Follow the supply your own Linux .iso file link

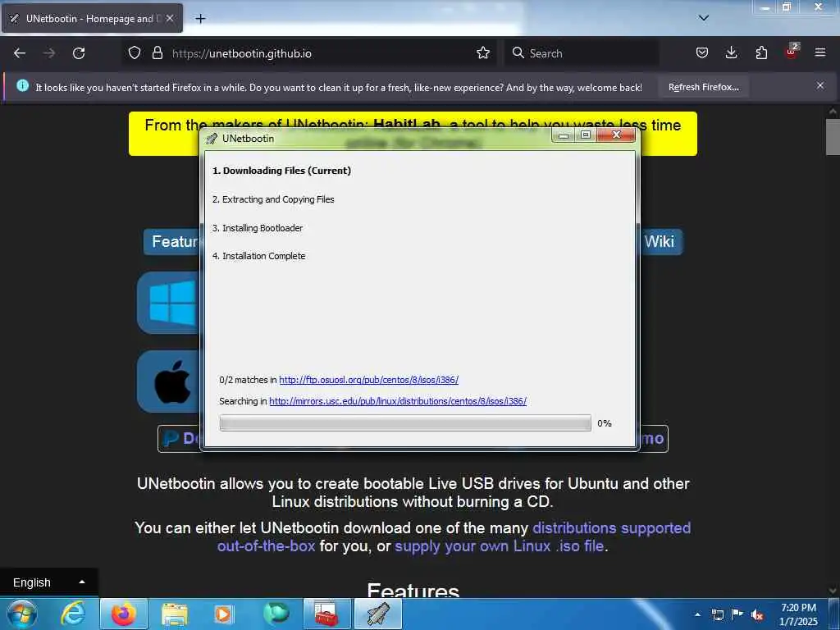499,546
